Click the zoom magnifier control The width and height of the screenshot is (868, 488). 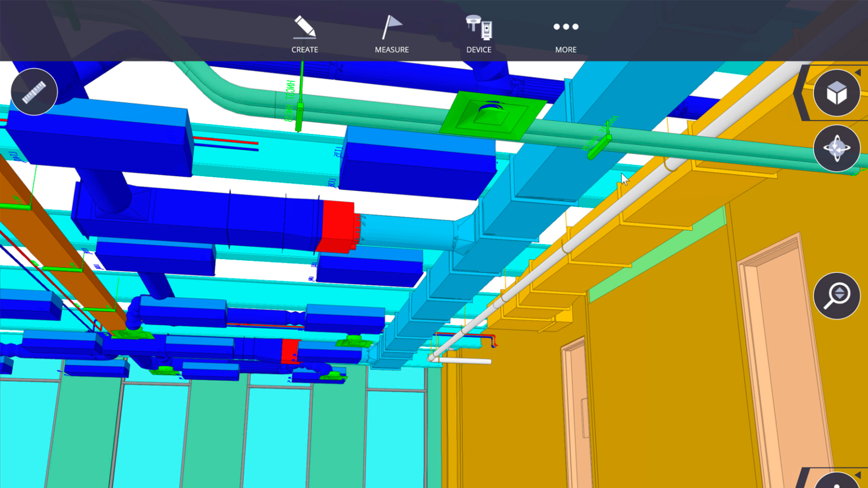(836, 295)
